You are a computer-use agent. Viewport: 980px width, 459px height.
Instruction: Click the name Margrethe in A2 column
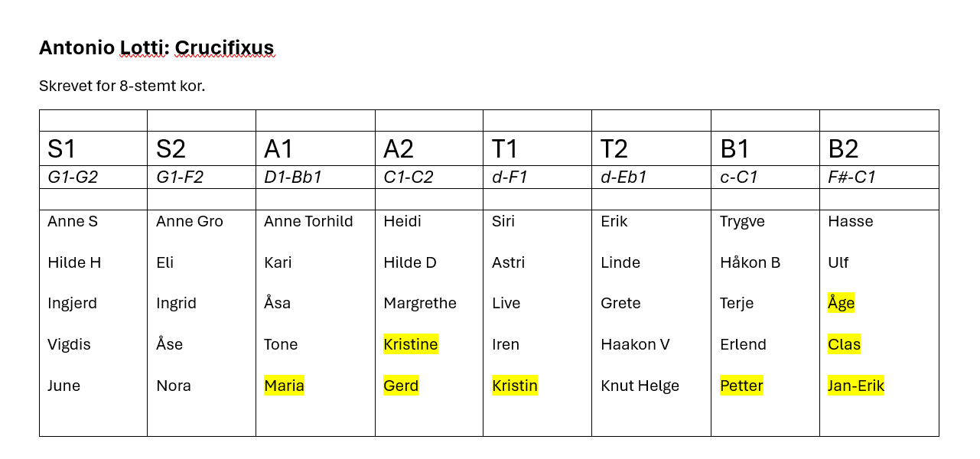click(420, 303)
